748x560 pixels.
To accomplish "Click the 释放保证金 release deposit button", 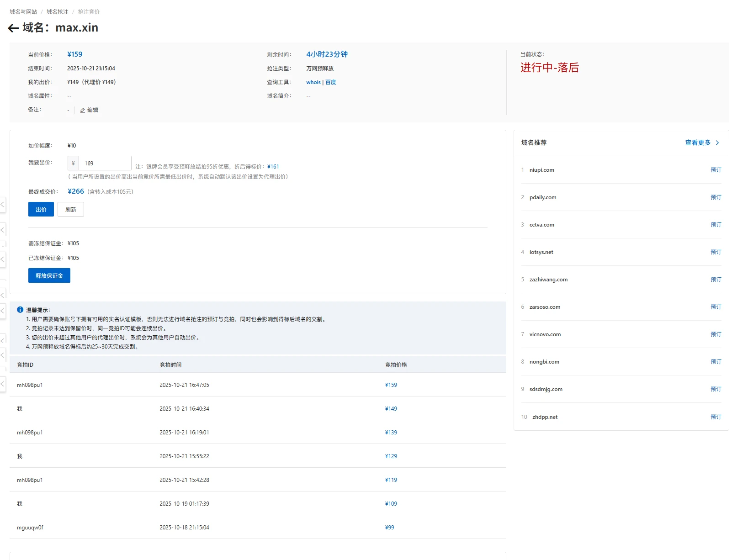I will tap(49, 275).
